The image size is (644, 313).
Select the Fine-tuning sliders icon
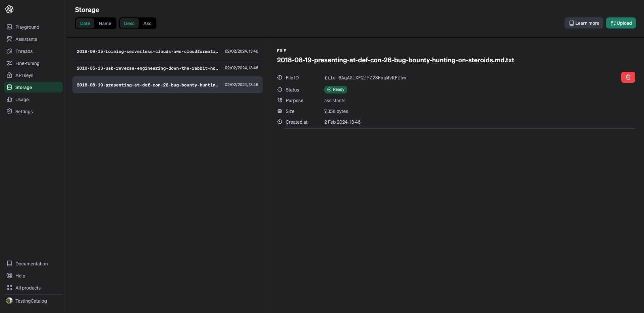[x=9, y=63]
